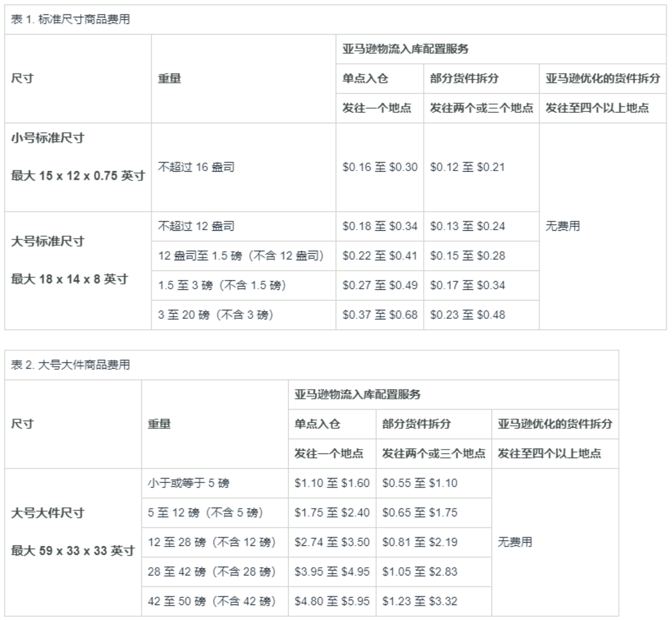This screenshot has height=620, width=672.
Task: Click the '$4.80 至 $5.95' fee cell
Action: point(332,601)
